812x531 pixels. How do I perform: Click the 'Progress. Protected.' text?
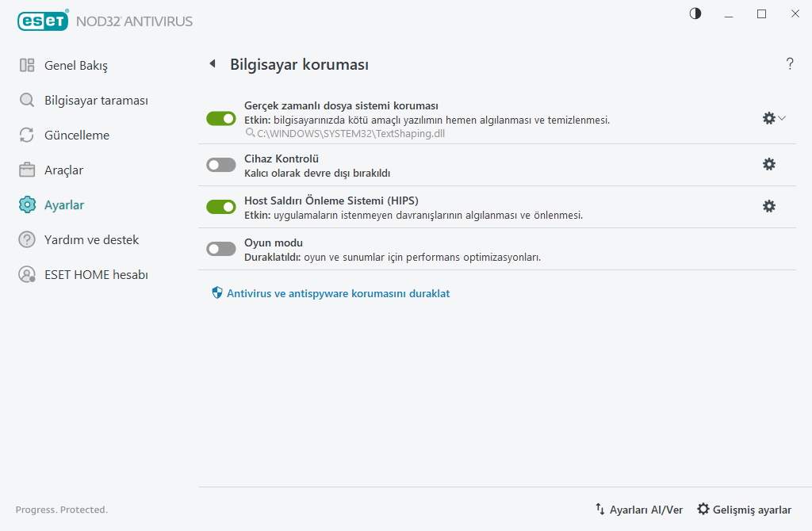tap(62, 510)
